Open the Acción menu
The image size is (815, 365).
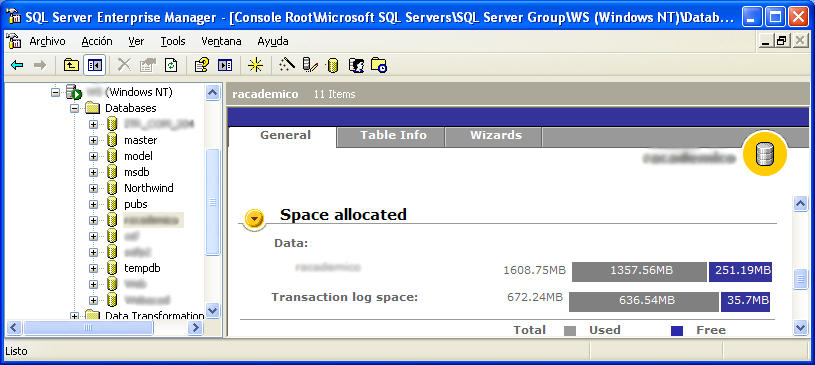click(97, 41)
